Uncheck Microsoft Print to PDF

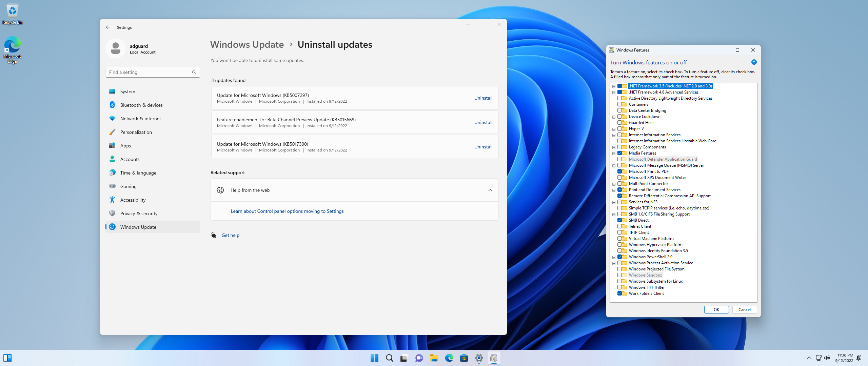click(x=620, y=171)
